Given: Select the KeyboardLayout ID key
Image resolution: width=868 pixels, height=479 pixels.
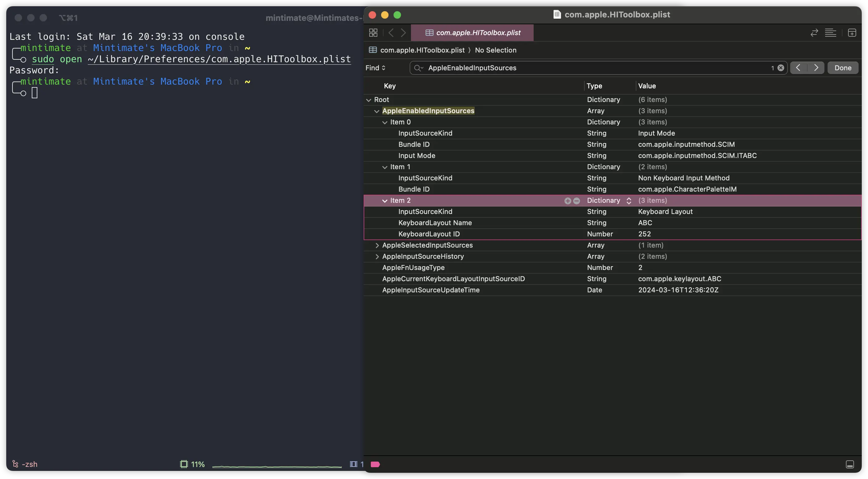Looking at the screenshot, I should (429, 234).
